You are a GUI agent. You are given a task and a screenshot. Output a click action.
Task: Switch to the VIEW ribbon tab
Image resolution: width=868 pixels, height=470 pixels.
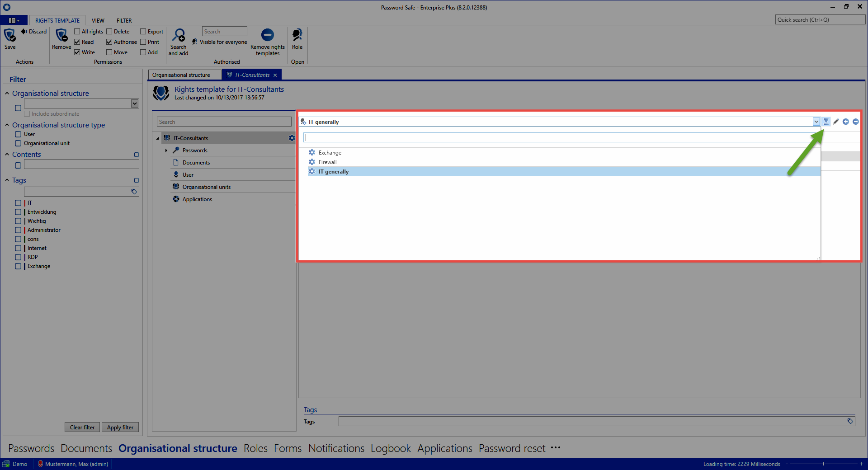point(98,21)
